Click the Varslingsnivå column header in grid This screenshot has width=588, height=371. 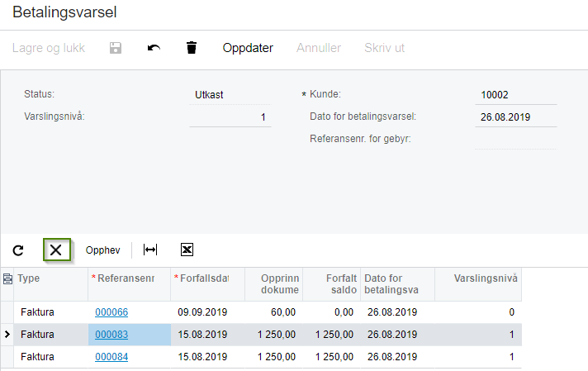point(478,284)
